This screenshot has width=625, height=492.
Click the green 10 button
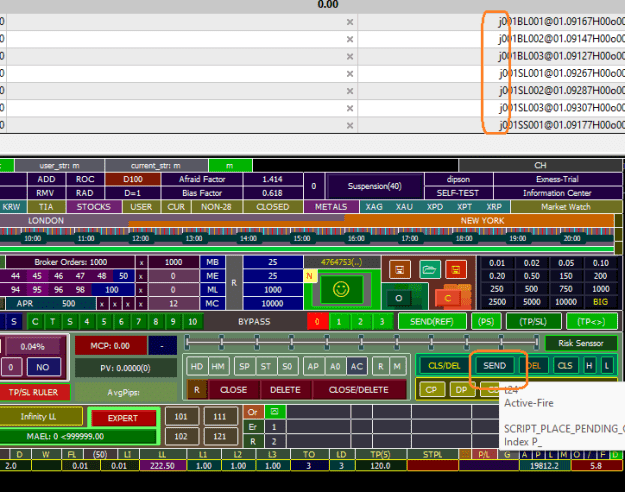tap(193, 321)
